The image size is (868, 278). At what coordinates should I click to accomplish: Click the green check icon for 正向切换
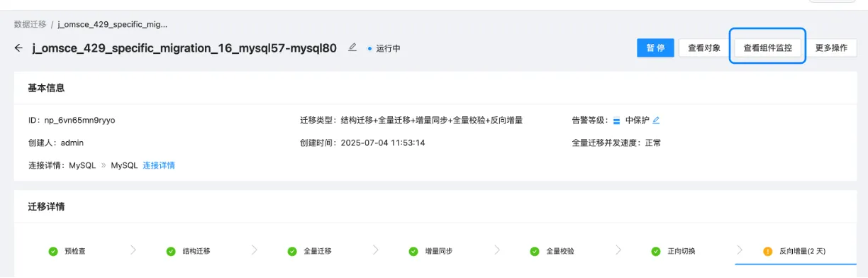coord(655,251)
